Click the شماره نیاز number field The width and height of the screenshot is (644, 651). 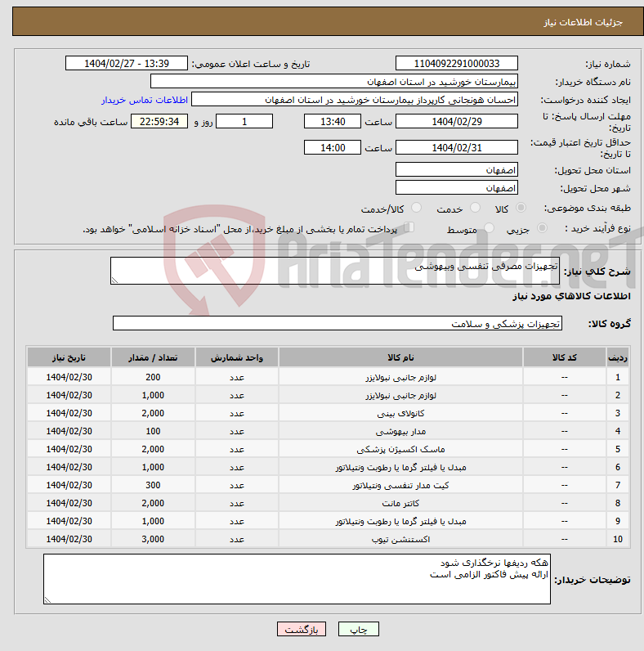point(457,64)
